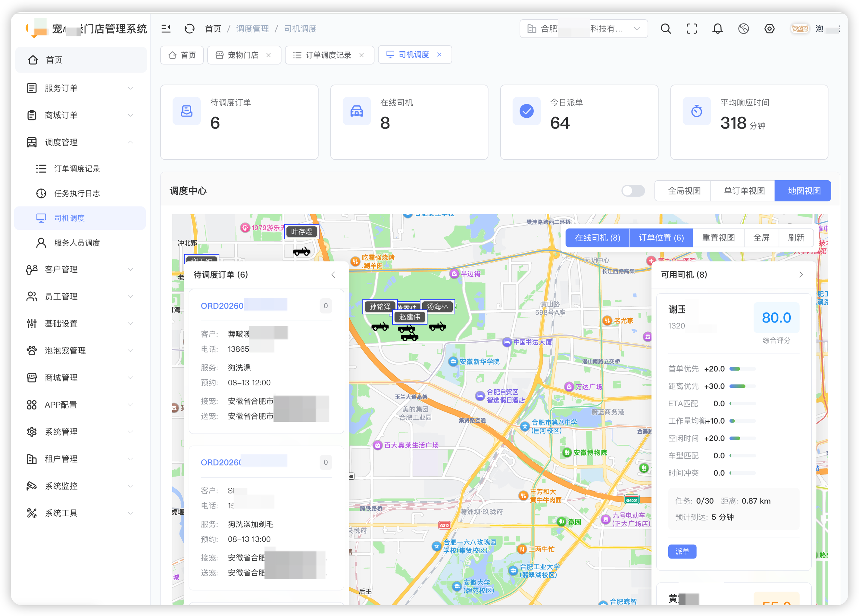Open header settings gear-ring icon
This screenshot has height=616, width=859.
(x=769, y=28)
